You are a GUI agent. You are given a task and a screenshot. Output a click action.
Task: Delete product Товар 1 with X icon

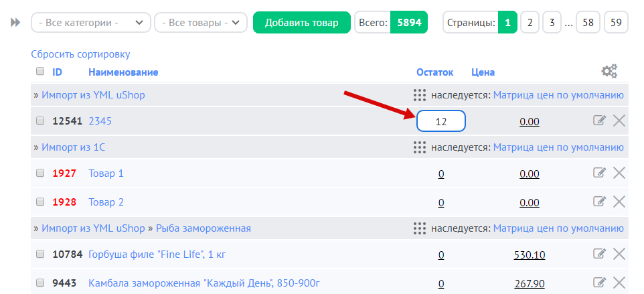(x=619, y=173)
